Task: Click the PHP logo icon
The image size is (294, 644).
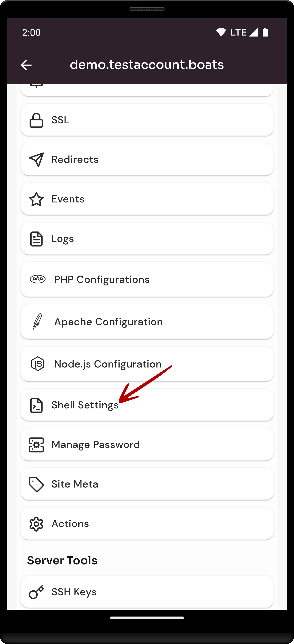Action: [x=38, y=279]
